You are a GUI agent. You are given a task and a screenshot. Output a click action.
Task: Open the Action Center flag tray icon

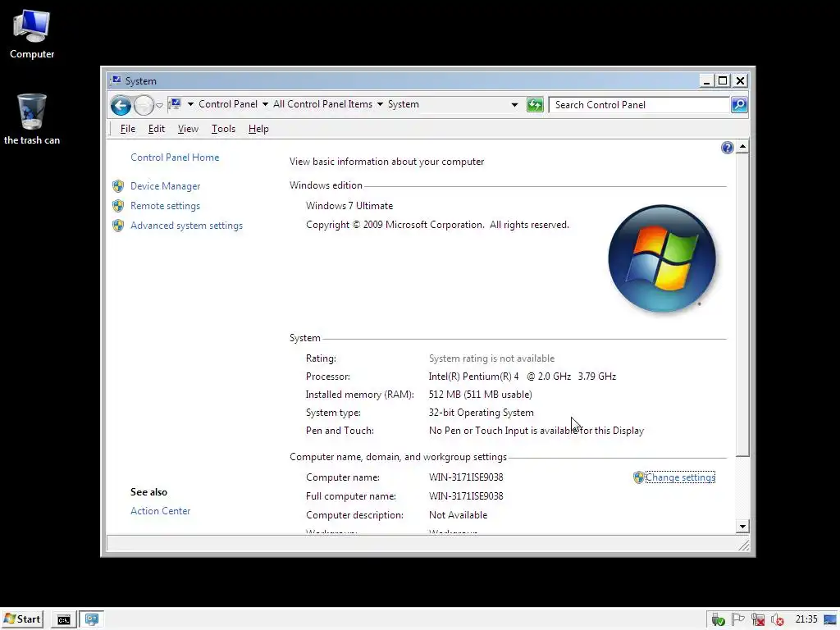737,619
